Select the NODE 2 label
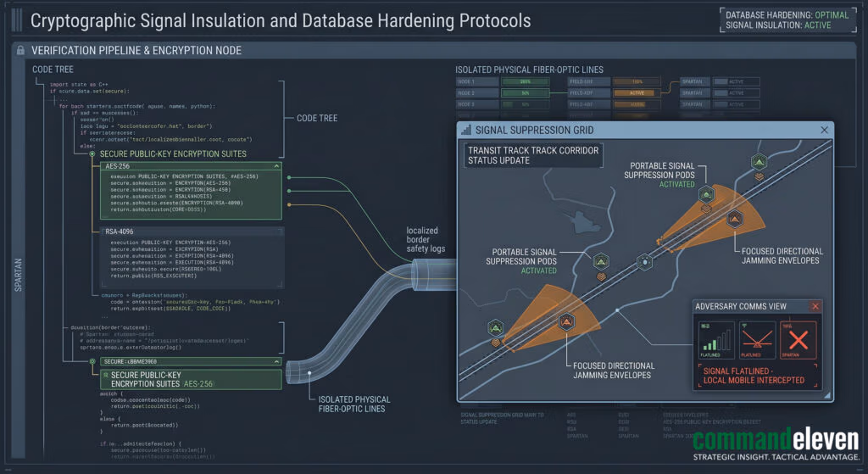 (476, 93)
